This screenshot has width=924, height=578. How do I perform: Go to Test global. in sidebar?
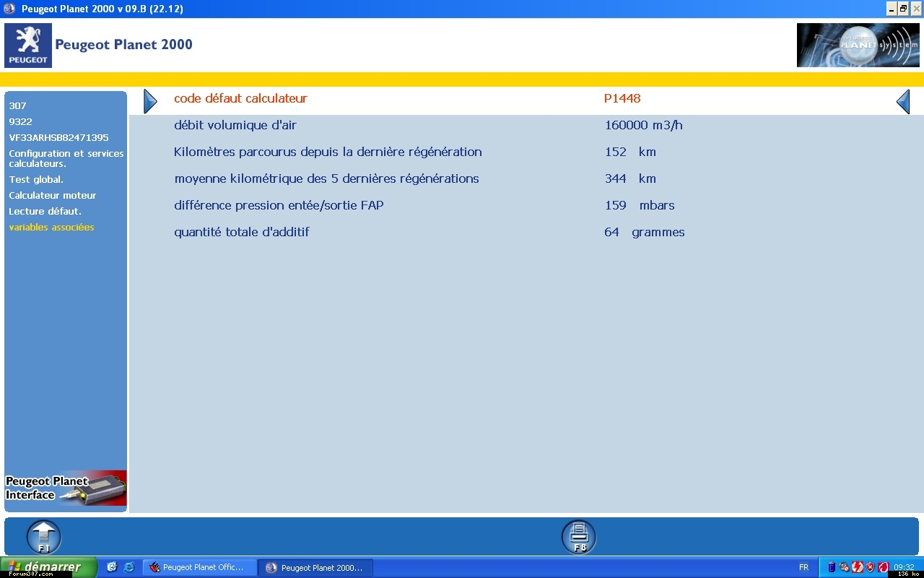[36, 179]
